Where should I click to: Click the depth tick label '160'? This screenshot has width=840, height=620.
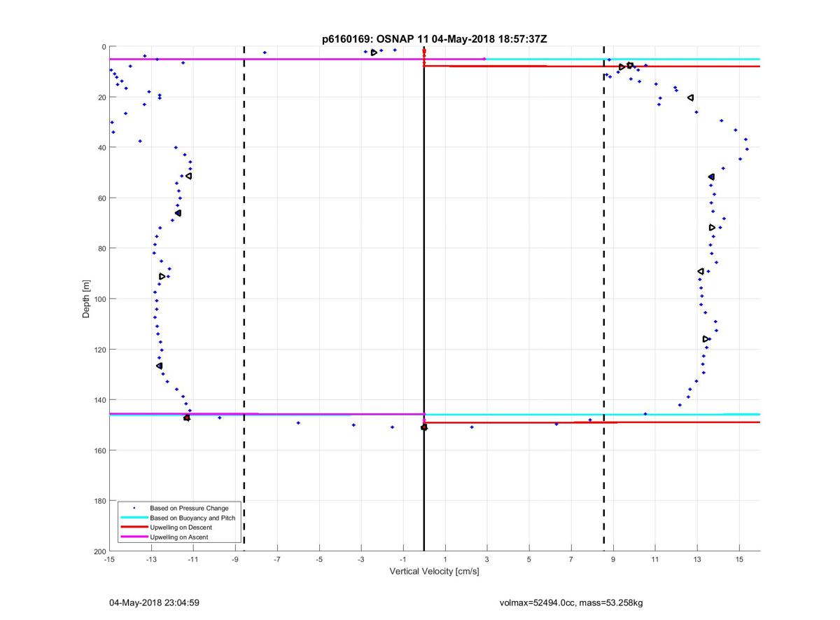click(x=99, y=450)
